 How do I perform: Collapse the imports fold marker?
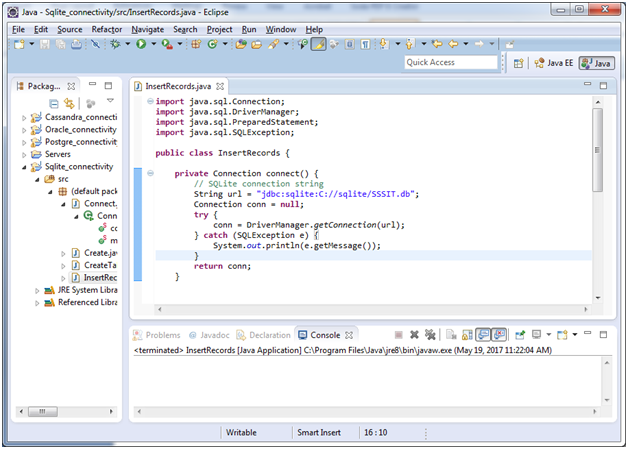point(150,101)
